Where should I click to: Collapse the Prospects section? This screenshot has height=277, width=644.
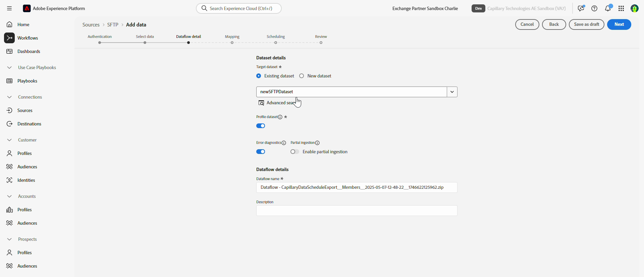point(9,239)
